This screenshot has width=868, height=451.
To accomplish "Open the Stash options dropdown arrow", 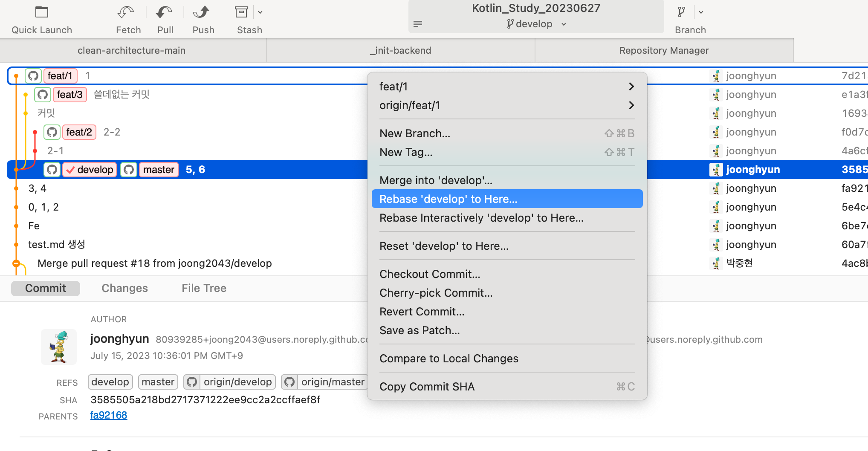I will tap(260, 12).
